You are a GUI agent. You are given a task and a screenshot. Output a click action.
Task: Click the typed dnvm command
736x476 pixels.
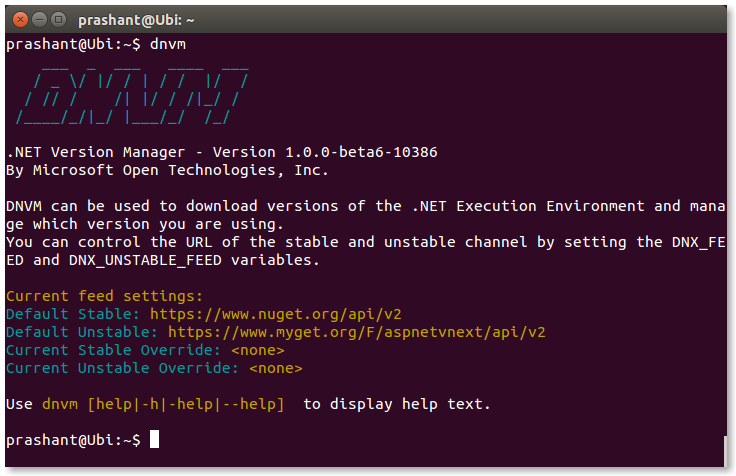(168, 44)
